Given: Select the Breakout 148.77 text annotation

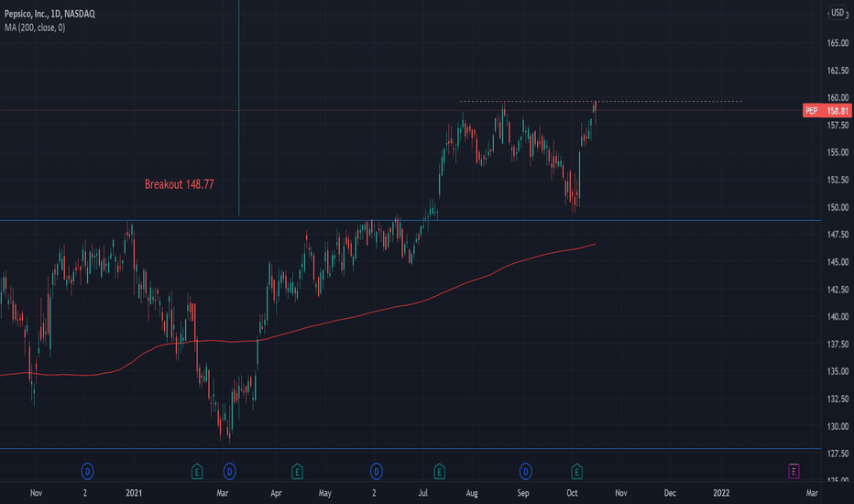Looking at the screenshot, I should (180, 184).
